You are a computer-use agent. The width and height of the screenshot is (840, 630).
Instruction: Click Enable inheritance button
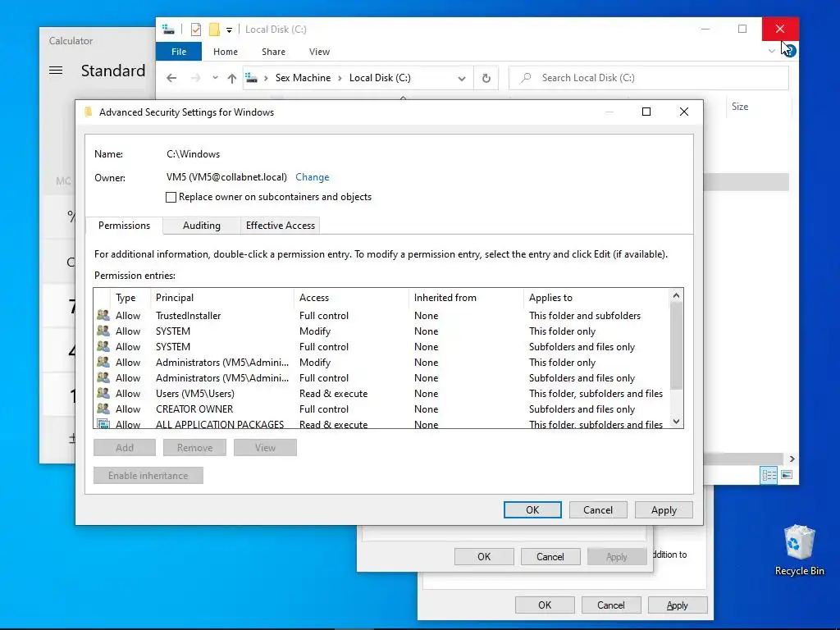pos(148,476)
